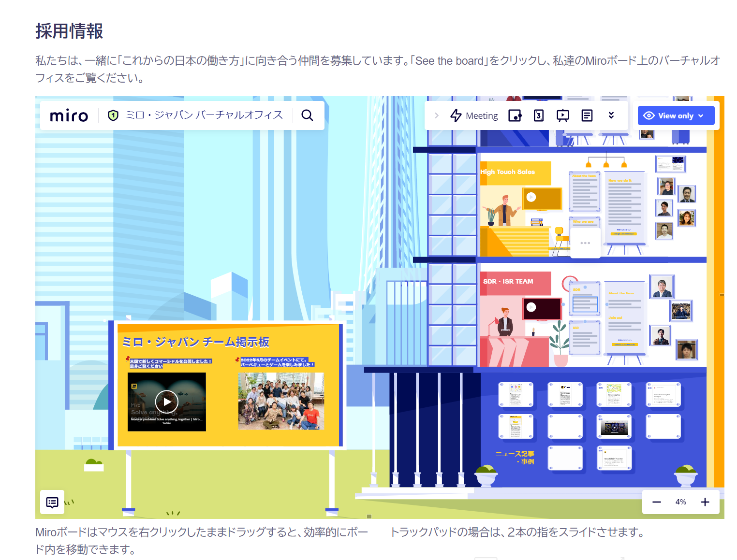
Task: Open the team barbecue event photo
Action: (281, 401)
